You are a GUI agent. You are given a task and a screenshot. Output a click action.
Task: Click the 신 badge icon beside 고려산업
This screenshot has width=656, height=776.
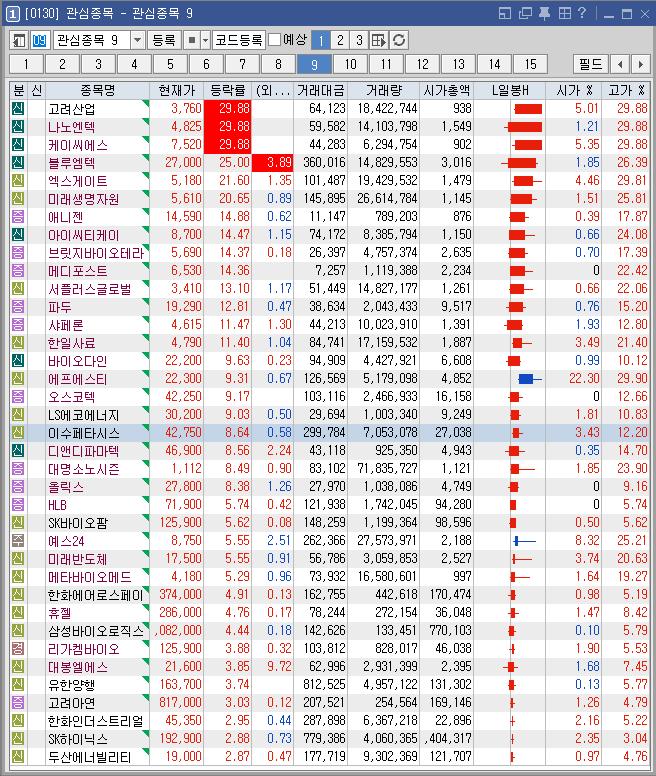click(18, 108)
